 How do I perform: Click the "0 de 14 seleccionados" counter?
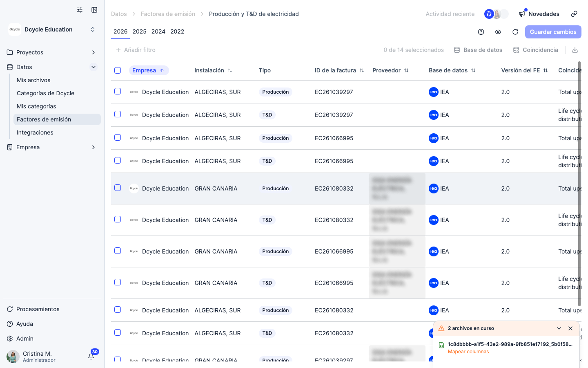414,50
